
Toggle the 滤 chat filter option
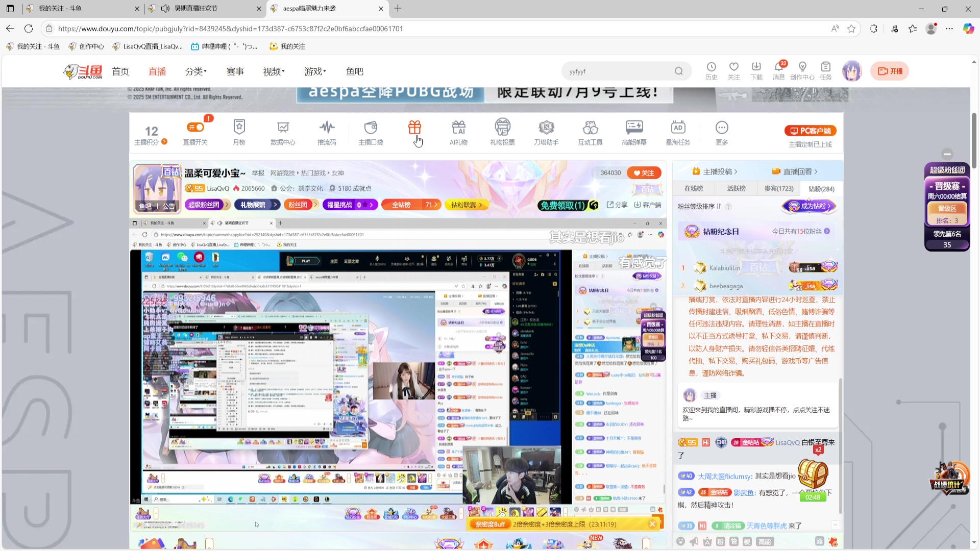pos(819,541)
